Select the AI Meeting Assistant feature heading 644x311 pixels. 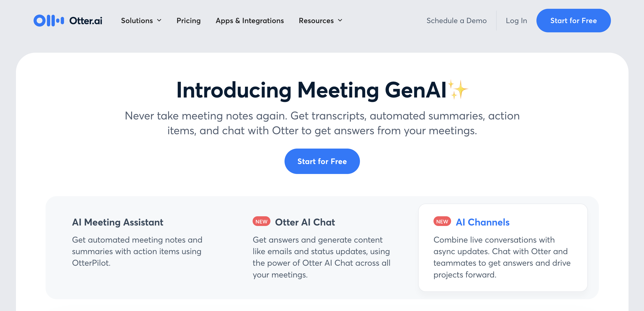[118, 222]
